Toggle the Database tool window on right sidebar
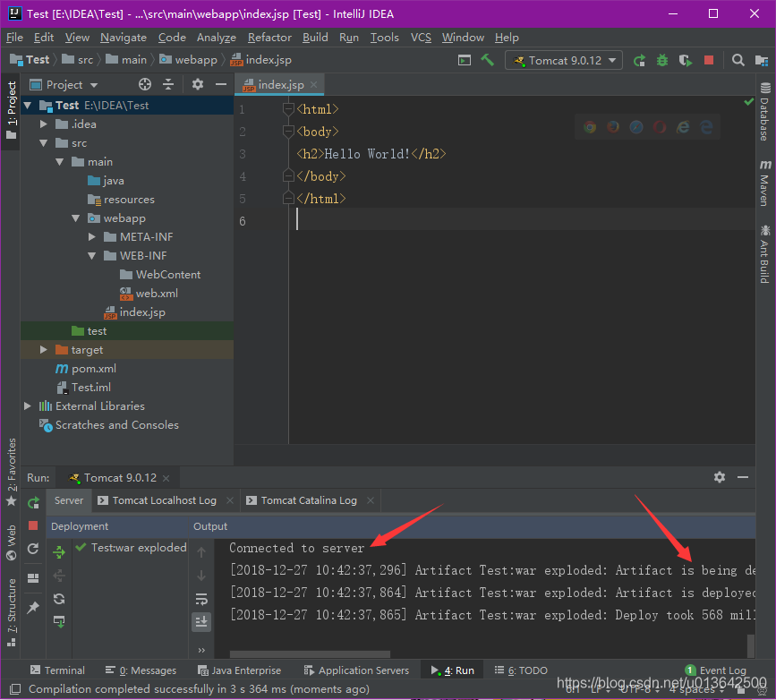 point(764,112)
